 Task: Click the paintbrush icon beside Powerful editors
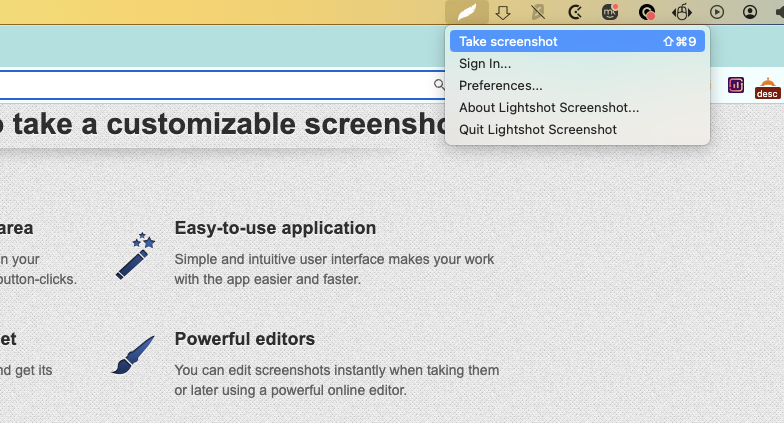[133, 355]
